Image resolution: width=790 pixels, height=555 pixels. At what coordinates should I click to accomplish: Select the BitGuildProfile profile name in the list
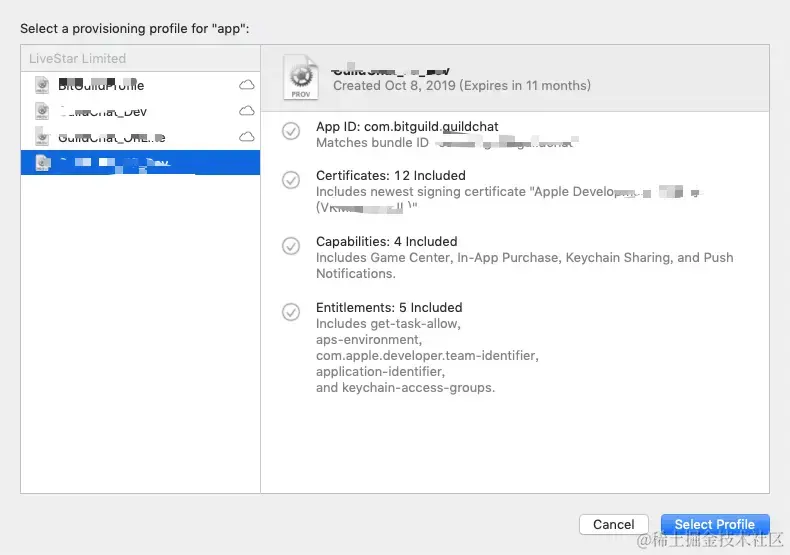click(x=101, y=85)
